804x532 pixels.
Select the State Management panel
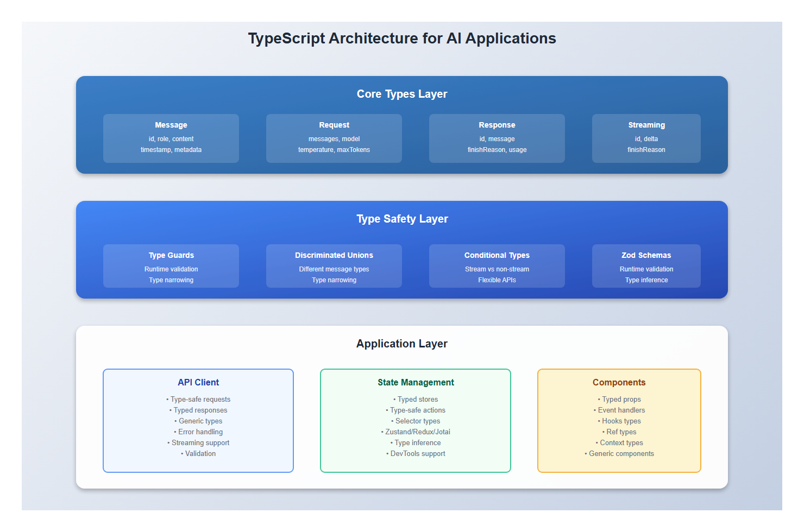point(416,382)
